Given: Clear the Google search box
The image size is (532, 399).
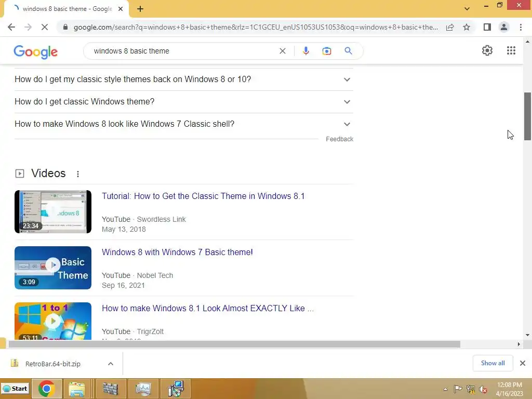Looking at the screenshot, I should coord(282,51).
